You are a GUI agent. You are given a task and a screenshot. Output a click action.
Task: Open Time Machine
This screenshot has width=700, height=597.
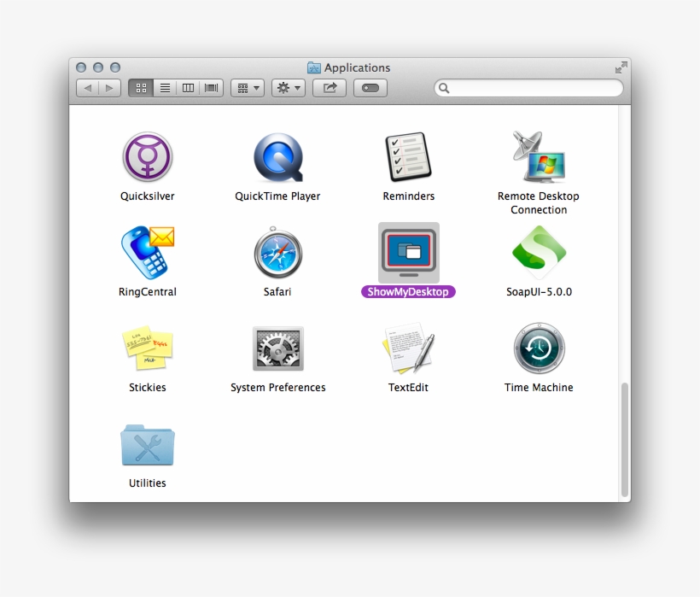[x=538, y=348]
